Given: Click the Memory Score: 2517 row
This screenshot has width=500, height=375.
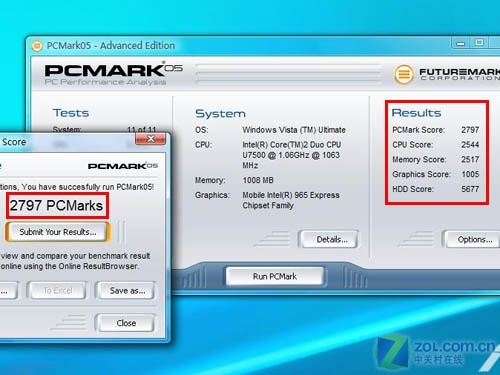Looking at the screenshot, I should click(435, 159).
